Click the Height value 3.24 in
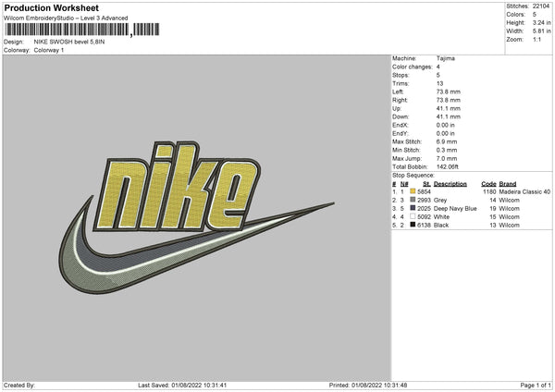 541,22
